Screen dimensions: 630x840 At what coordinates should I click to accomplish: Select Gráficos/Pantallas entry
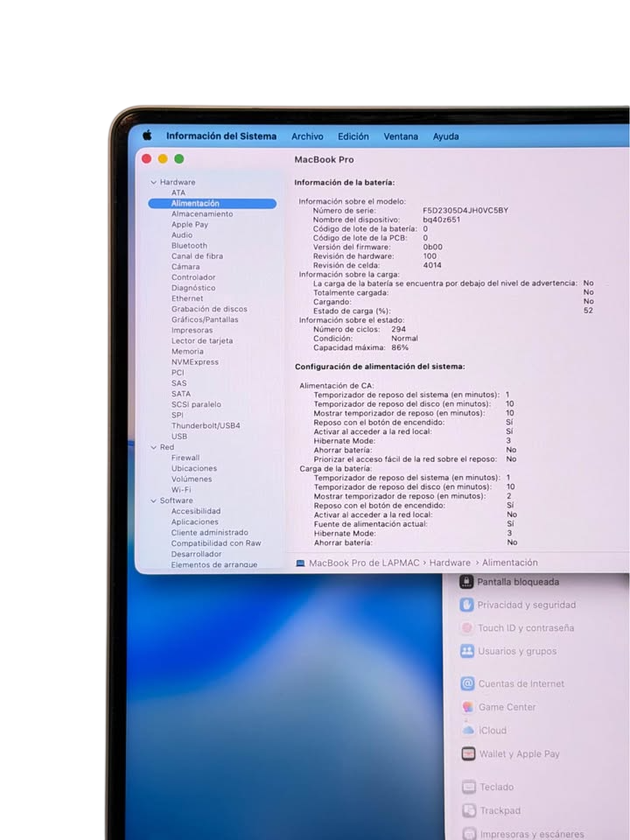(205, 320)
